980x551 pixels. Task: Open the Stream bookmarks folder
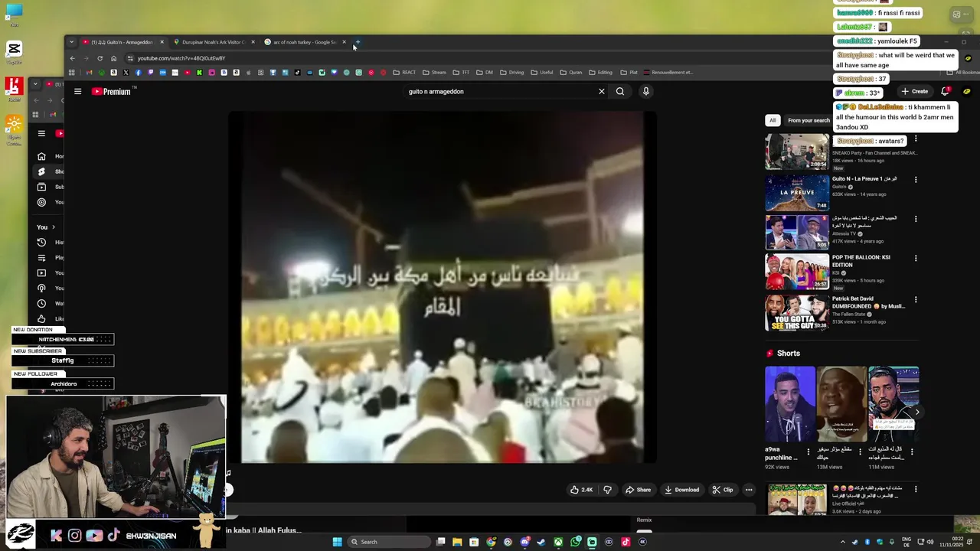point(434,73)
